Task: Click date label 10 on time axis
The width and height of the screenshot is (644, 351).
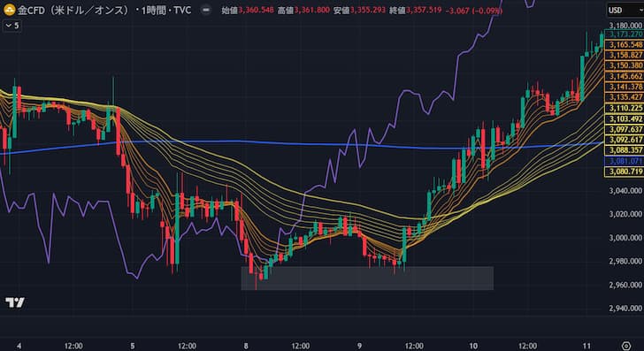Action: tap(473, 346)
